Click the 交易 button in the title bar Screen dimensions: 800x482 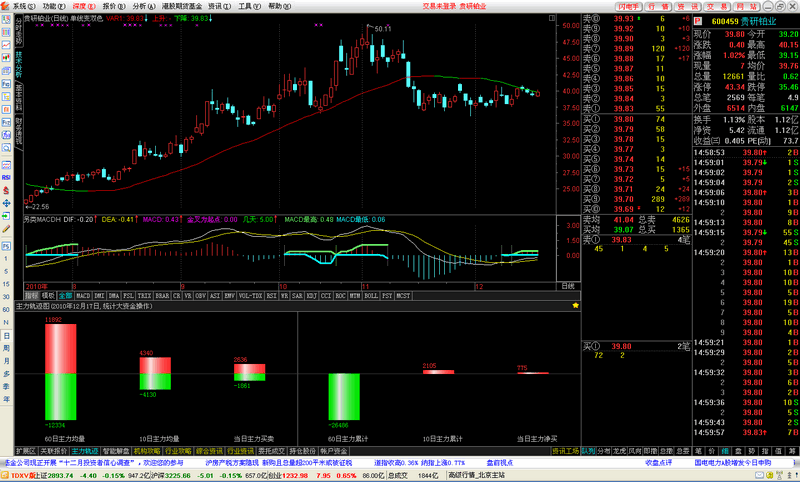[717, 6]
